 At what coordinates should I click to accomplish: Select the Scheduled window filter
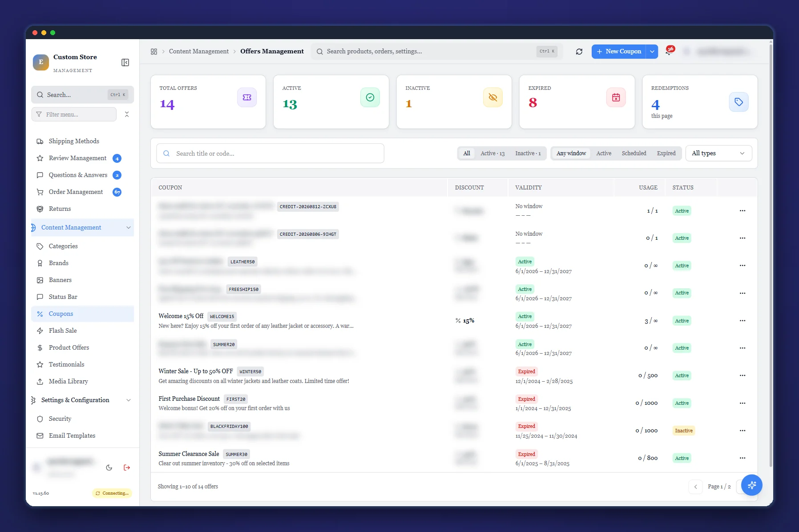point(634,153)
